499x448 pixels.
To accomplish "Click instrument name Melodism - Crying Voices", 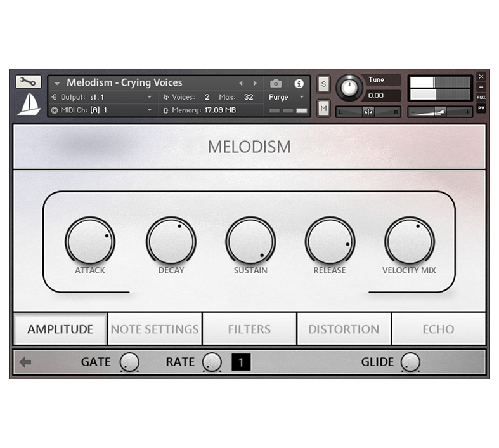I will tap(124, 82).
